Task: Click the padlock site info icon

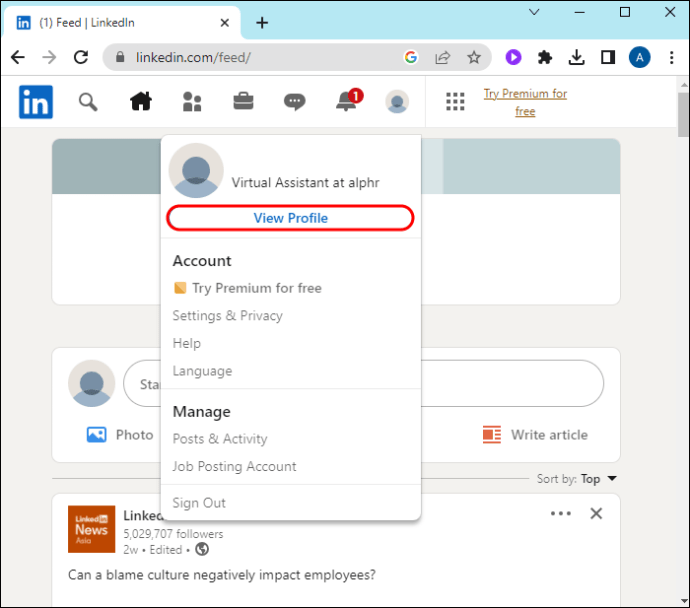Action: point(120,57)
